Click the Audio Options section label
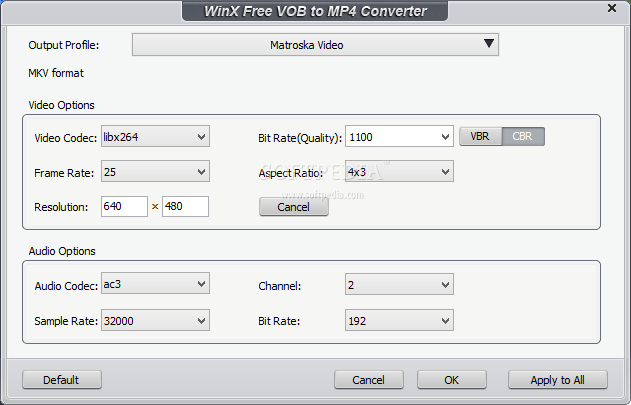Viewport: 631px width, 405px height. click(x=62, y=251)
